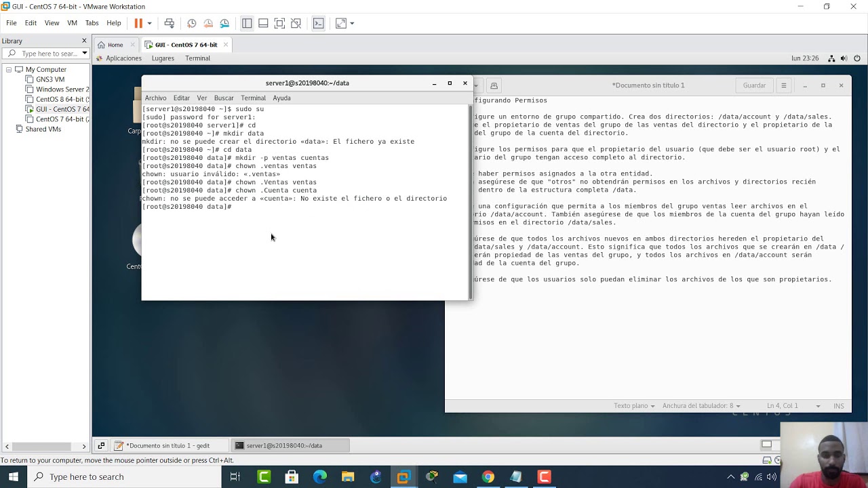
Task: Open the VMware File menu
Action: pyautogui.click(x=12, y=23)
